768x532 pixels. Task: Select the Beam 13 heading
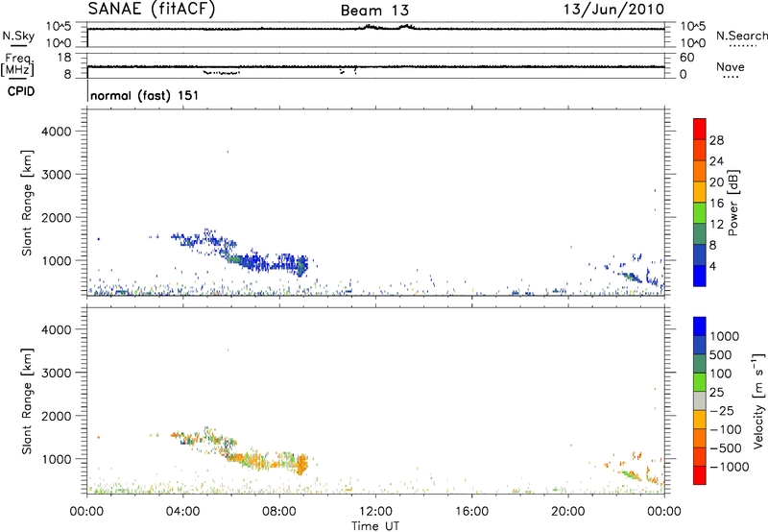point(374,11)
